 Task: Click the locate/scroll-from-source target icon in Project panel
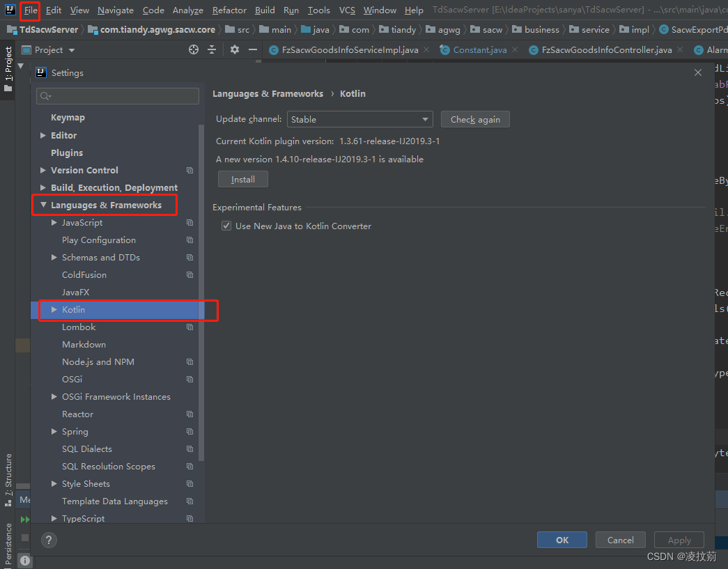(194, 49)
